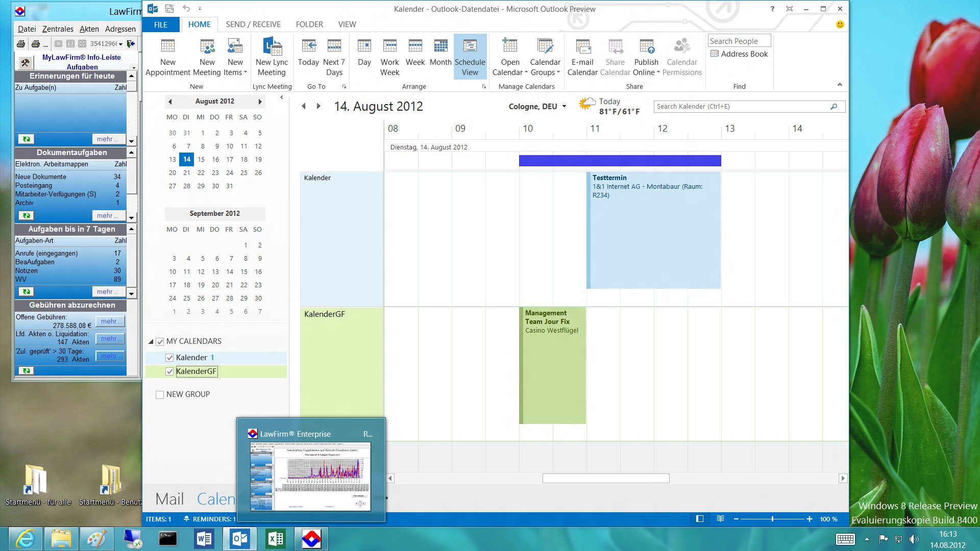Go to next month in date navigator
Image resolution: width=980 pixels, height=551 pixels.
pyautogui.click(x=260, y=102)
